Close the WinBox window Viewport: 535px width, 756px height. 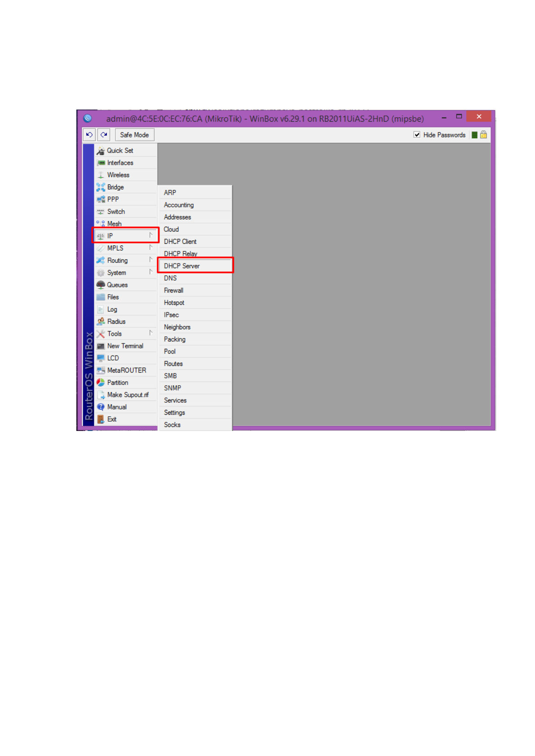coord(479,116)
